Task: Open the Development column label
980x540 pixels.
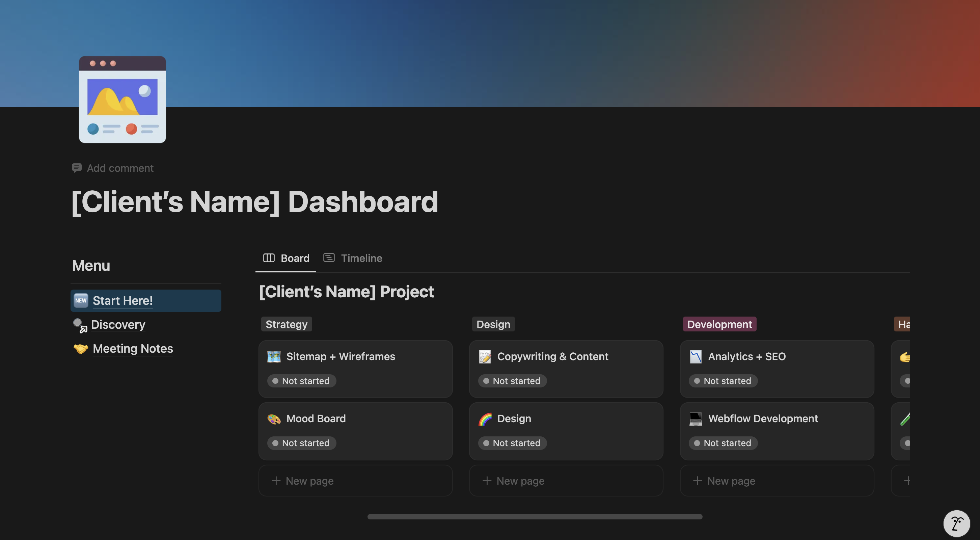Action: point(719,324)
